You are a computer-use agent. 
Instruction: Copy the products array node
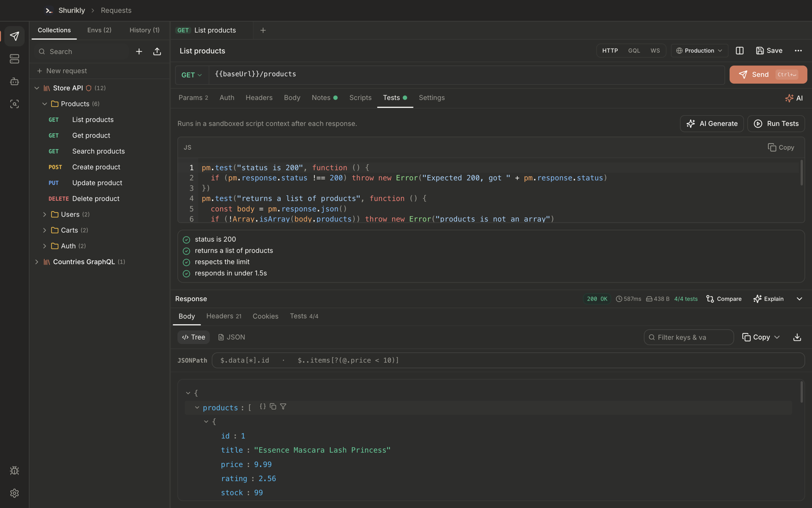[273, 406]
